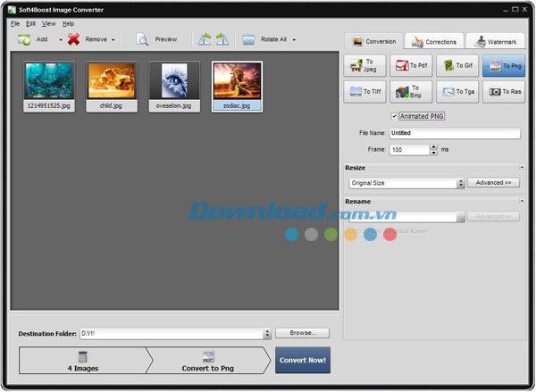536x392 pixels.
Task: Toggle the Animated PNG checkbox
Action: point(394,116)
